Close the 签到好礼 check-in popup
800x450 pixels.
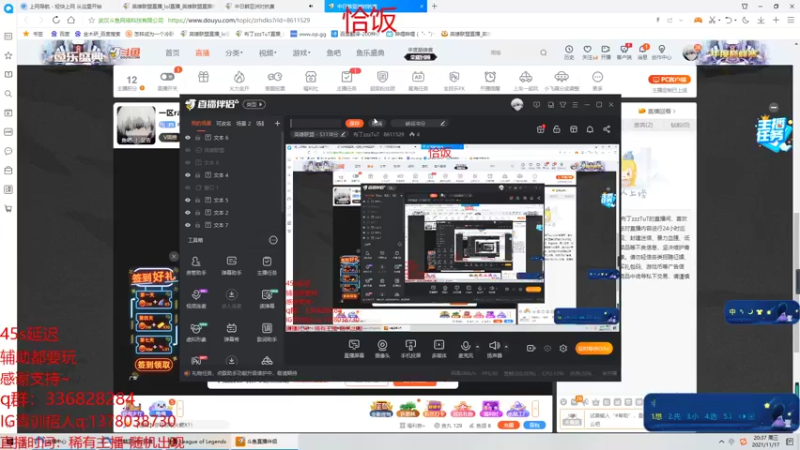(x=173, y=256)
